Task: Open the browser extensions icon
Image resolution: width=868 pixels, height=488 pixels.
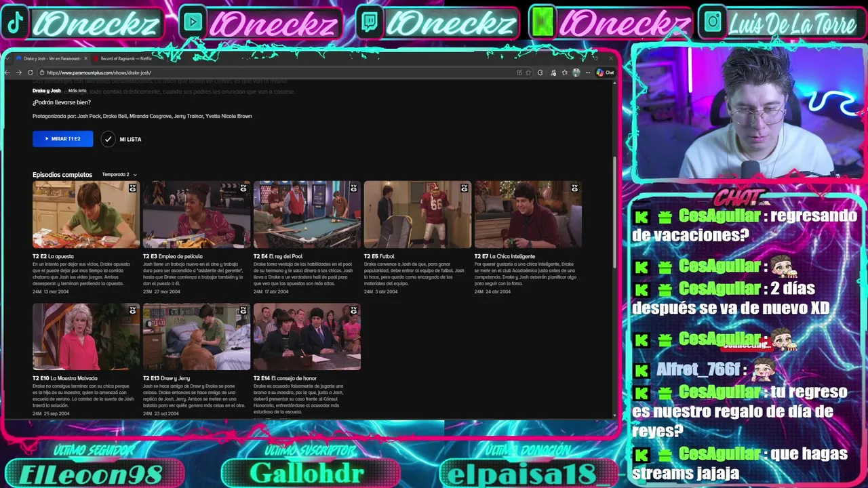Action: tap(540, 73)
